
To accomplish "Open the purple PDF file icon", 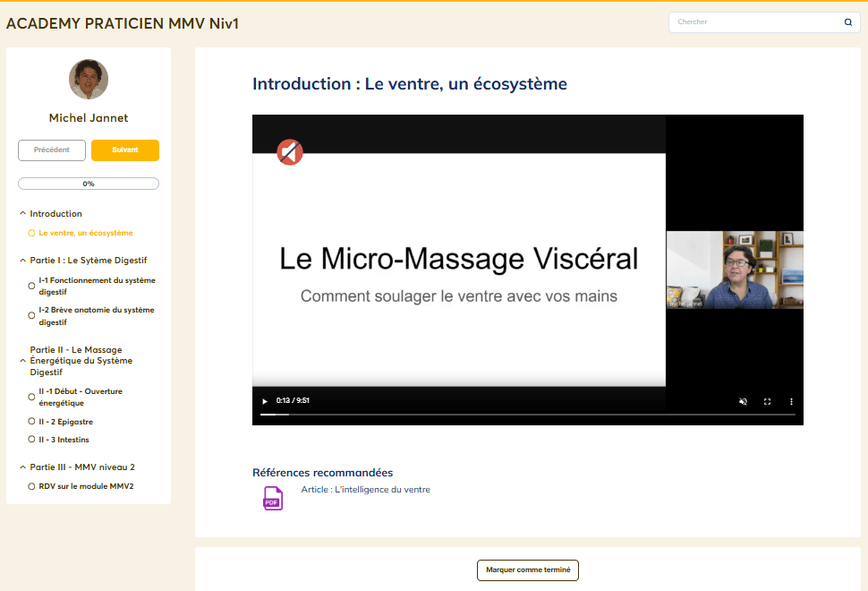I will 273,498.
